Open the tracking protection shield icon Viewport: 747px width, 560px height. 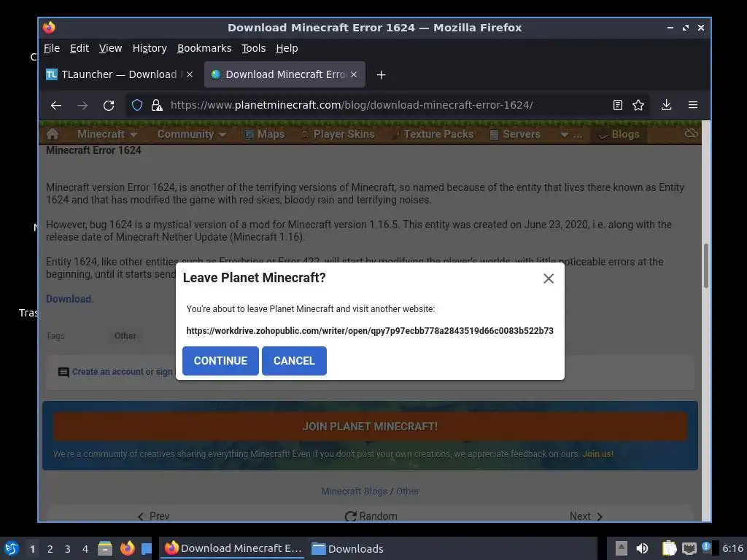click(137, 105)
